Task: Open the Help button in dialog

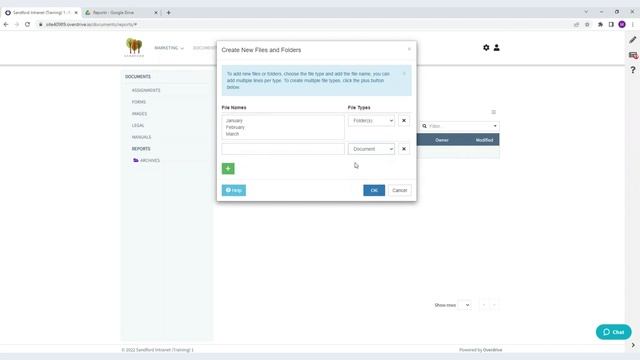Action: (234, 190)
